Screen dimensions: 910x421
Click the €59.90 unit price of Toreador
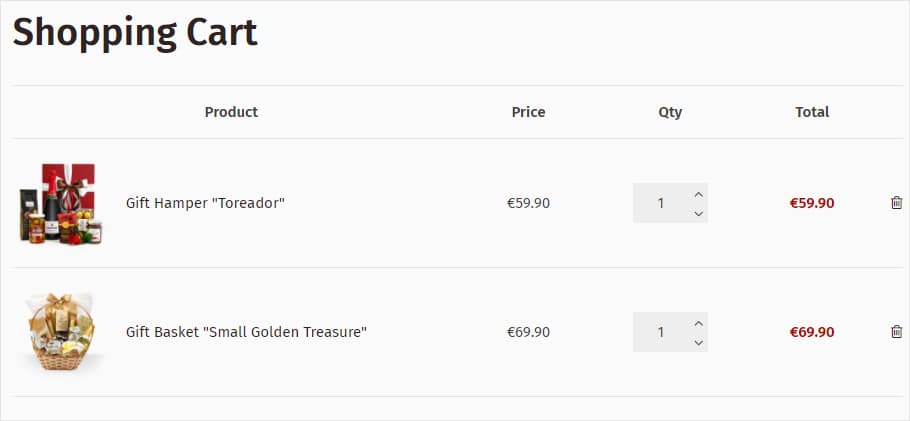(528, 203)
